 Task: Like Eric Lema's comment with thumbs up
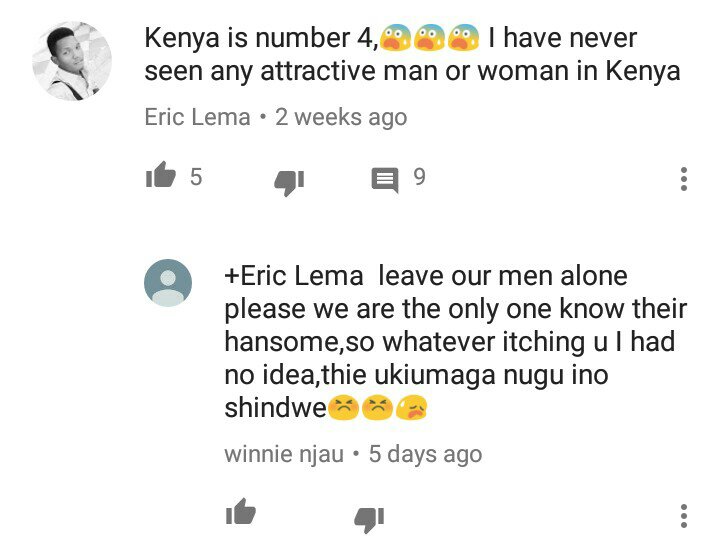160,175
